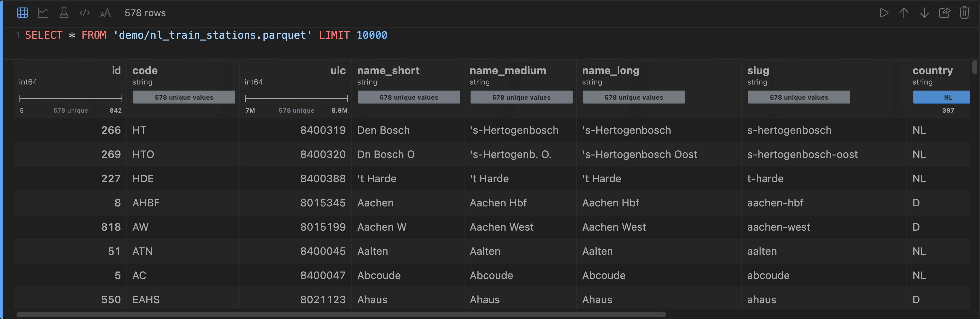The height and width of the screenshot is (319, 980).
Task: Select country cell 'NL' in the Aalten row
Action: (919, 251)
